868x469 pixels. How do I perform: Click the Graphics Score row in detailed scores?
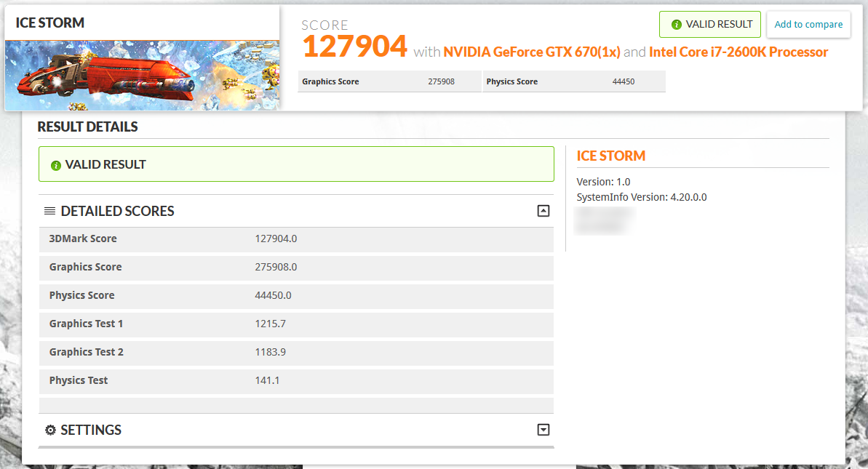click(x=296, y=267)
